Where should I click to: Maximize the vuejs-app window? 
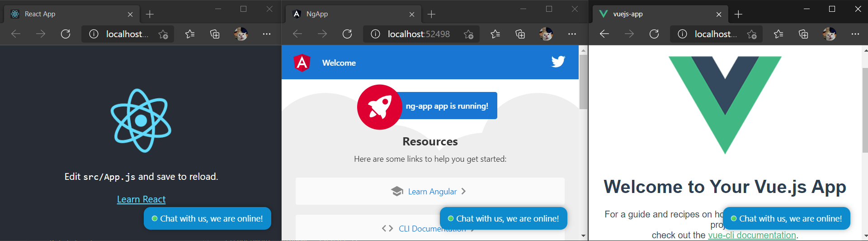click(832, 9)
